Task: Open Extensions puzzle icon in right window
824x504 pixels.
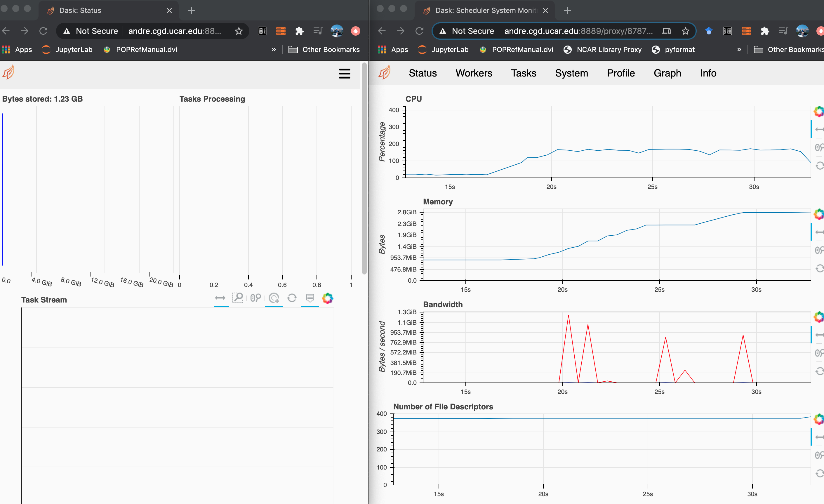Action: point(765,31)
